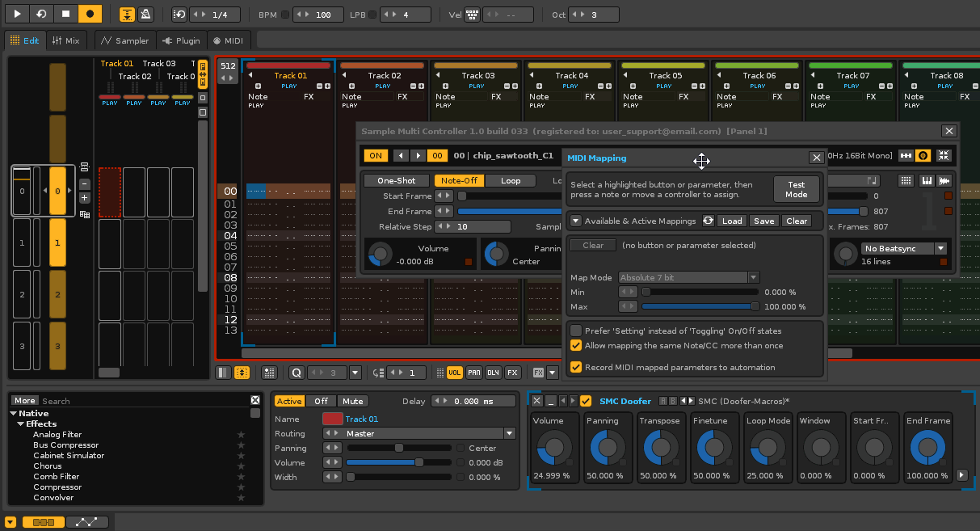Disable "Record MIDI mapped parameters to automation"
This screenshot has height=531, width=980.
coord(576,367)
